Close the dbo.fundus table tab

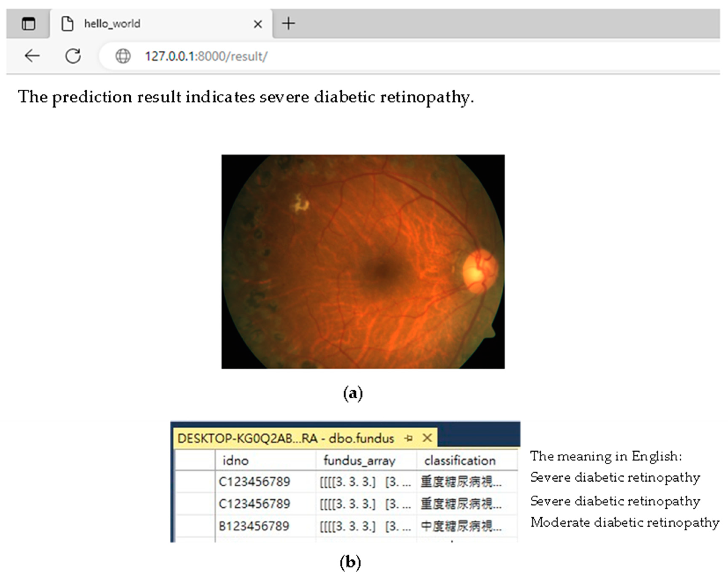tap(427, 438)
